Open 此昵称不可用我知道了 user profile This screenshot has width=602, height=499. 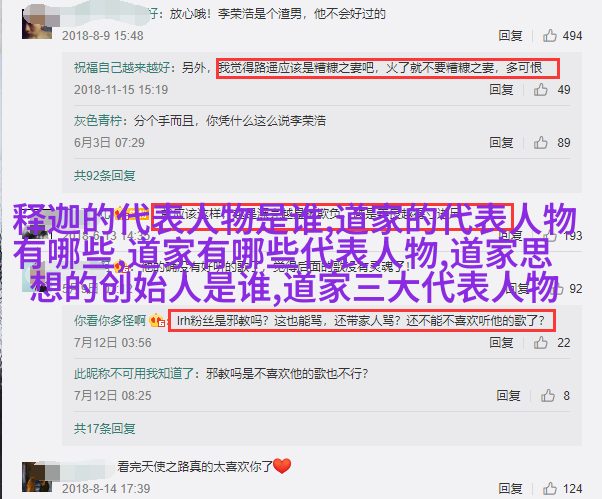click(134, 373)
